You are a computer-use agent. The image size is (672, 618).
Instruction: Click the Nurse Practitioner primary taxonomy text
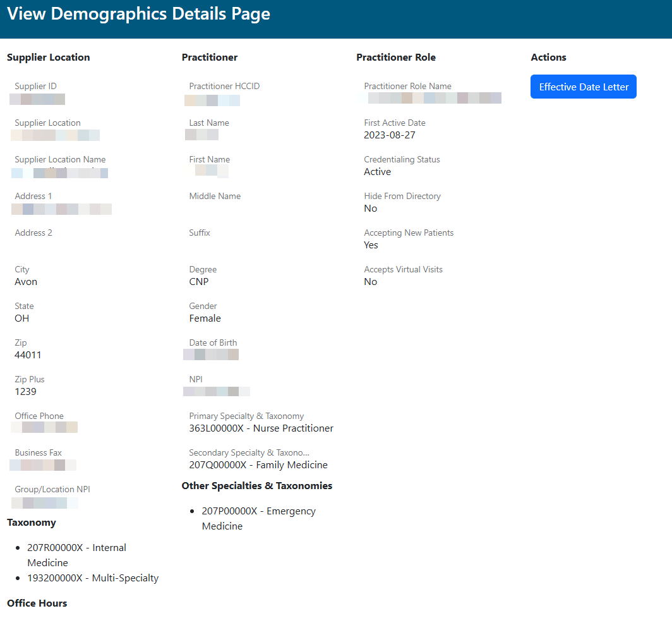pos(261,428)
